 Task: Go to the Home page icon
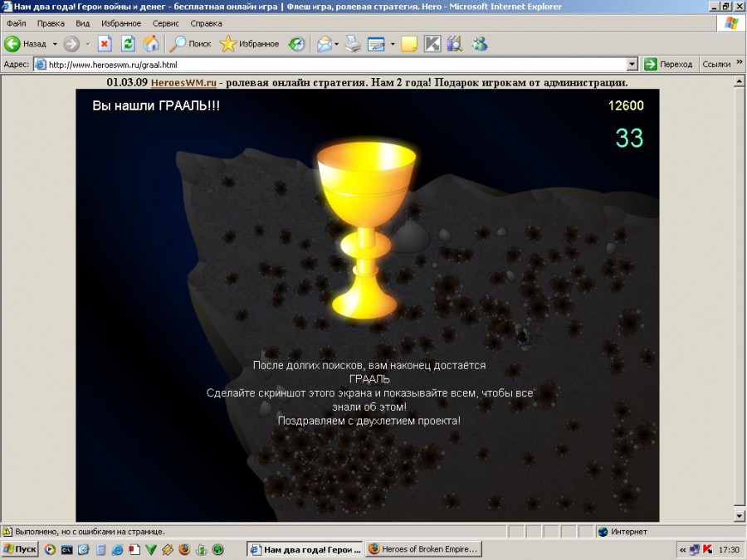151,44
